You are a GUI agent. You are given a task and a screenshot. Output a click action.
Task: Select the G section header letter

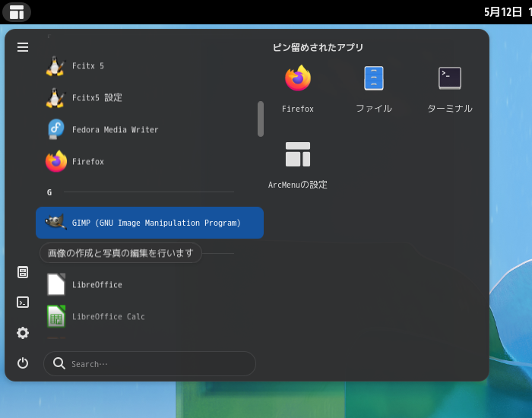(x=49, y=192)
